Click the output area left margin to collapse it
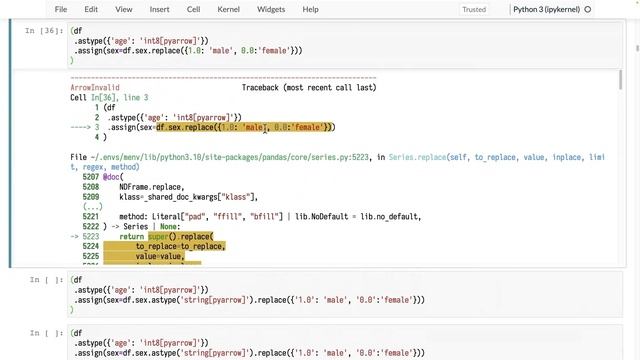640x360 pixels. point(40,168)
